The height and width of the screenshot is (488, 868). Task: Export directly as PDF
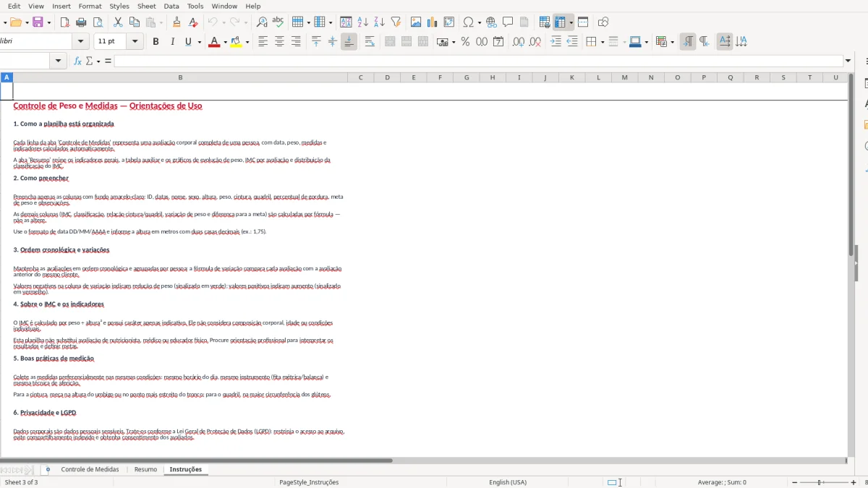coord(64,22)
